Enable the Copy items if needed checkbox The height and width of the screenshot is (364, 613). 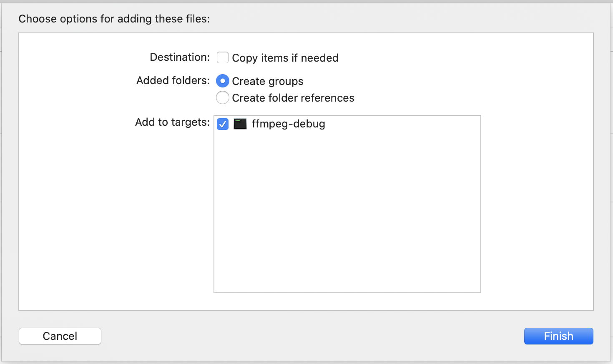coord(223,57)
